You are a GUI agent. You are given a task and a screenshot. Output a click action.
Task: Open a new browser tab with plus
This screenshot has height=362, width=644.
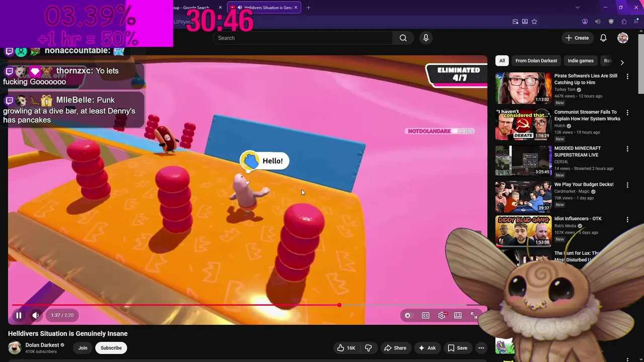[308, 8]
